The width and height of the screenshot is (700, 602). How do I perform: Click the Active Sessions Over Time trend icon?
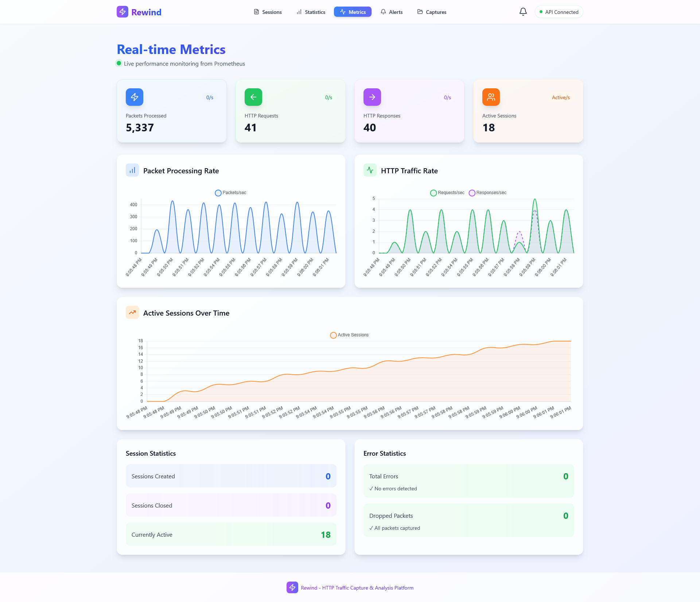[132, 313]
